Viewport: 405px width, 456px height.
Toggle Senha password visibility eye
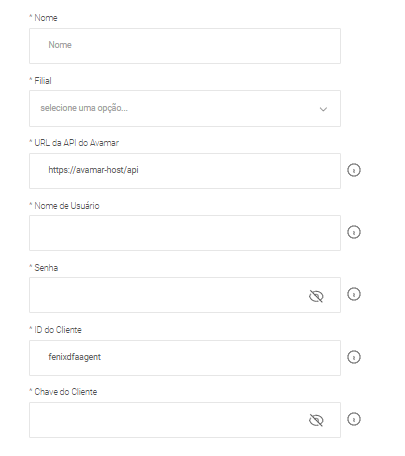click(x=316, y=296)
